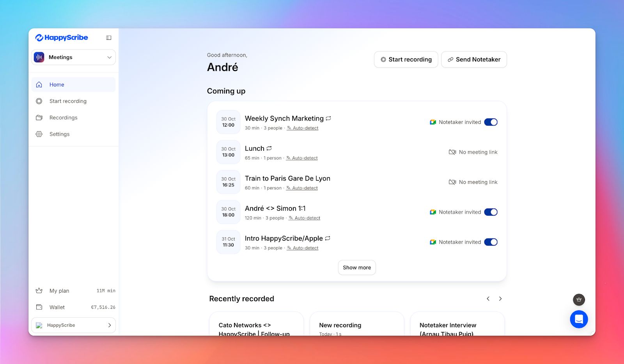Click the Start recording record icon in sidebar

(39, 101)
